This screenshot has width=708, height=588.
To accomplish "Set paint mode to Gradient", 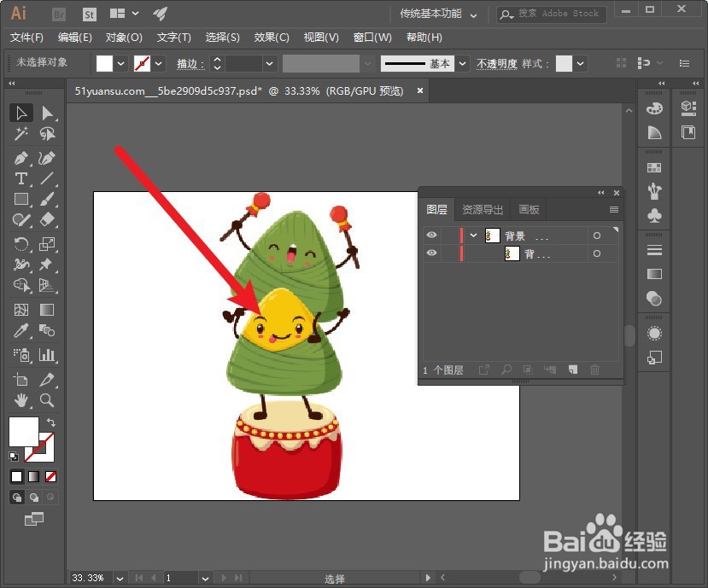I will [34, 476].
